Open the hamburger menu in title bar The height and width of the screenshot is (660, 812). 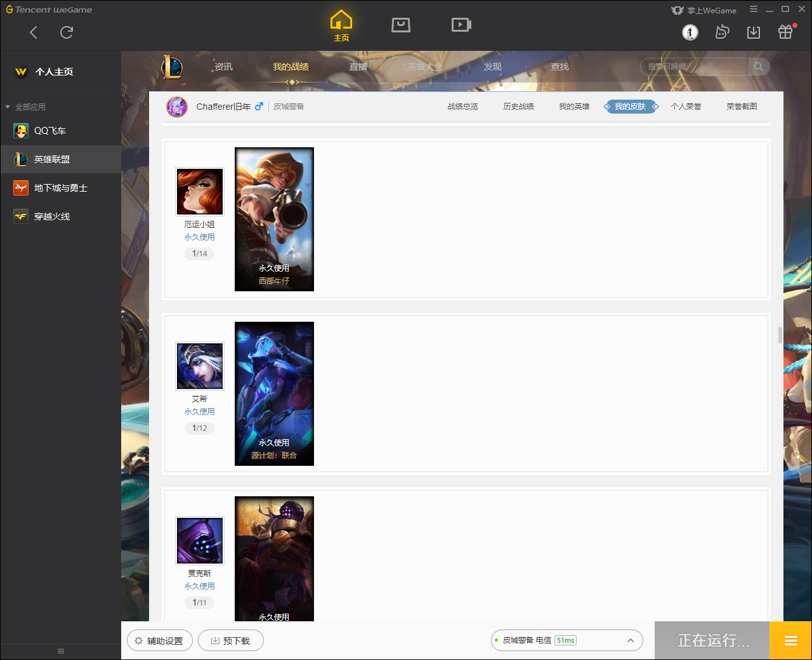pos(754,10)
